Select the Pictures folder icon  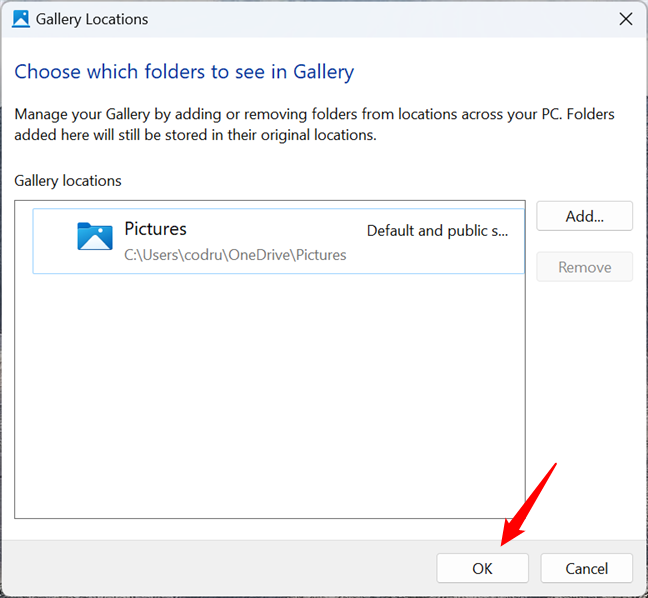tap(95, 236)
